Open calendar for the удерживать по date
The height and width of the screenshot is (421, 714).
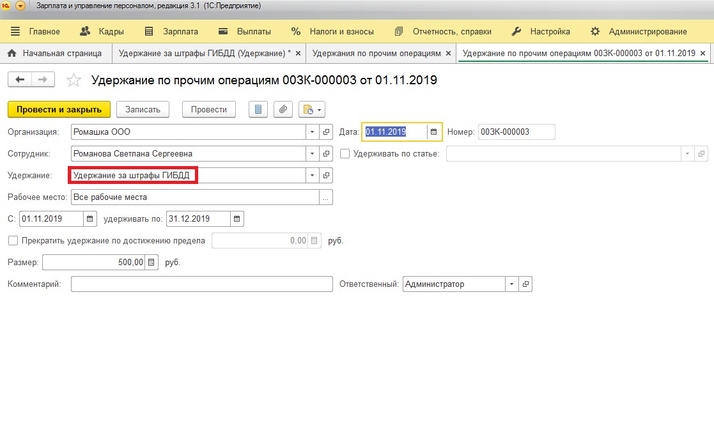236,219
